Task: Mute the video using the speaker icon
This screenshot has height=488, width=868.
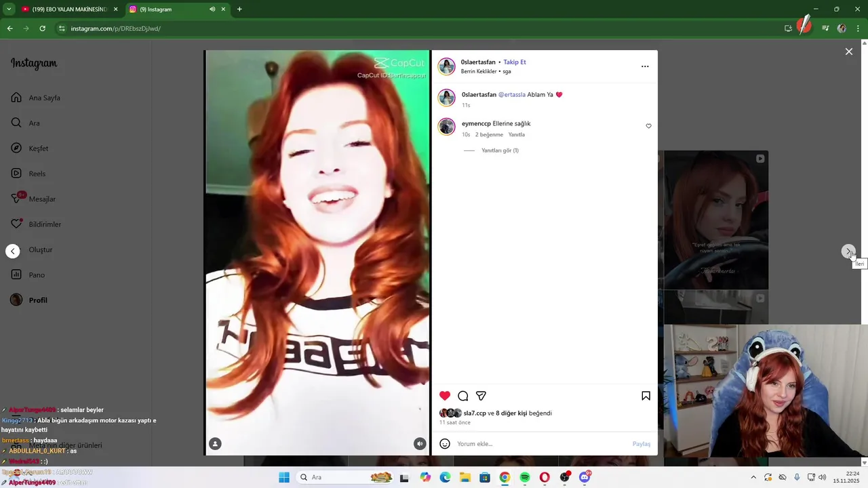Action: tap(420, 444)
